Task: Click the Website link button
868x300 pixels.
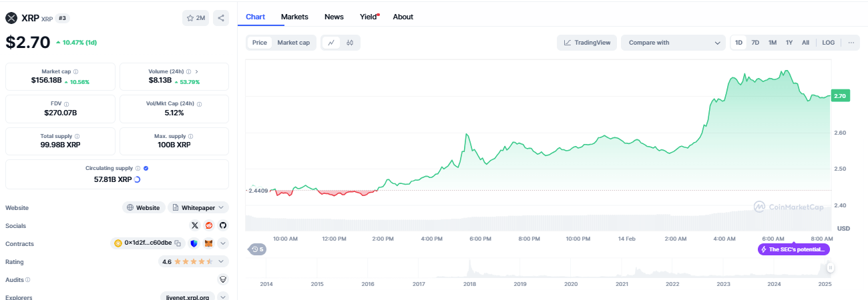Action: (x=143, y=208)
